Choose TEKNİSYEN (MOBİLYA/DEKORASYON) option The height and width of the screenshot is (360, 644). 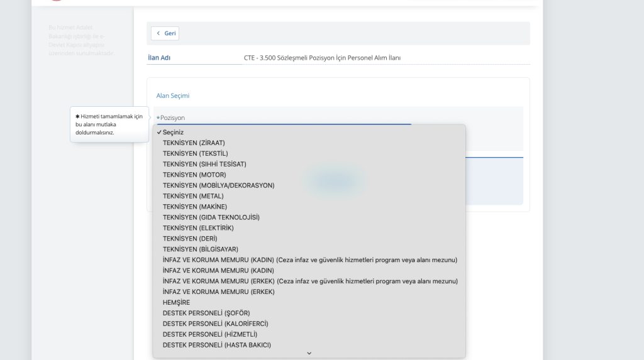click(218, 185)
